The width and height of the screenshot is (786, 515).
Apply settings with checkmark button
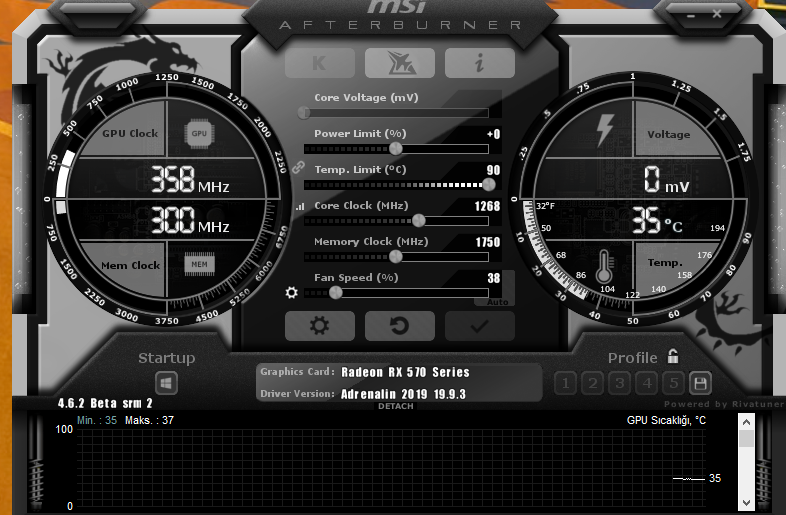(x=479, y=326)
